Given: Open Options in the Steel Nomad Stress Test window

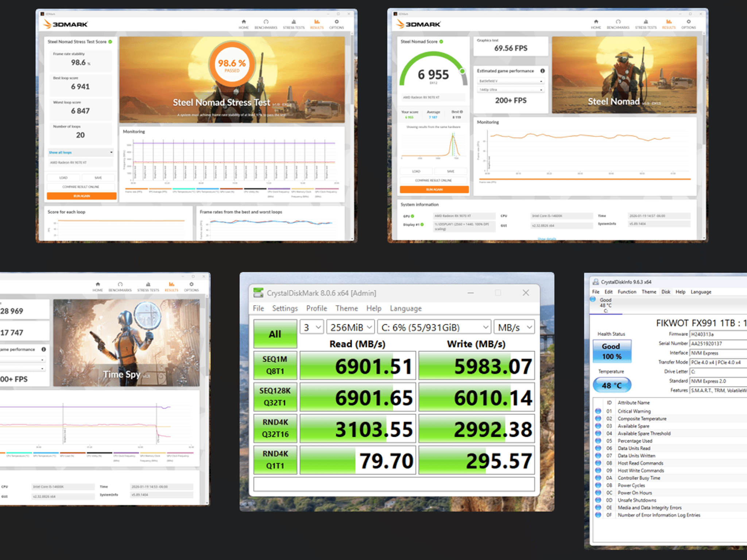Looking at the screenshot, I should pyautogui.click(x=336, y=24).
